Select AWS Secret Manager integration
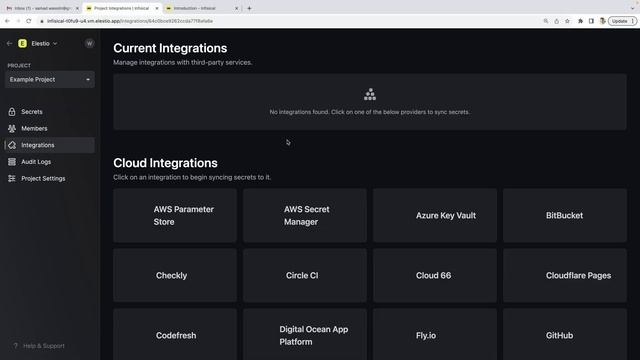640x360 pixels. 304,215
